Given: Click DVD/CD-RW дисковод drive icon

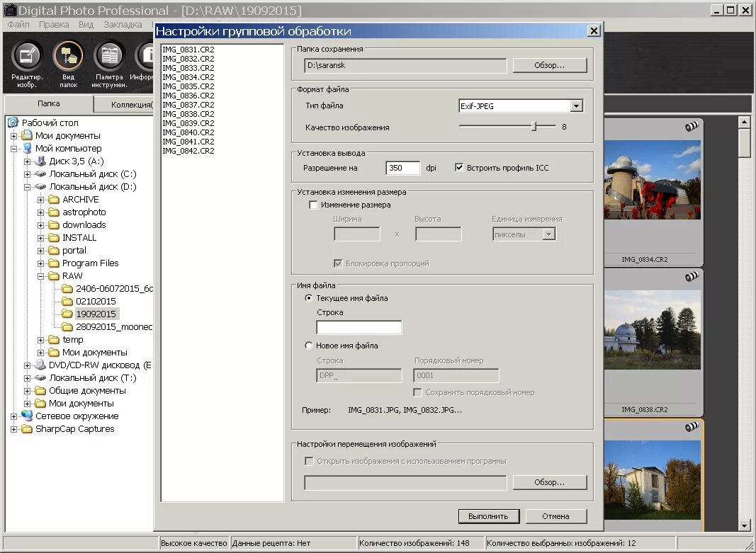Looking at the screenshot, I should tap(40, 365).
